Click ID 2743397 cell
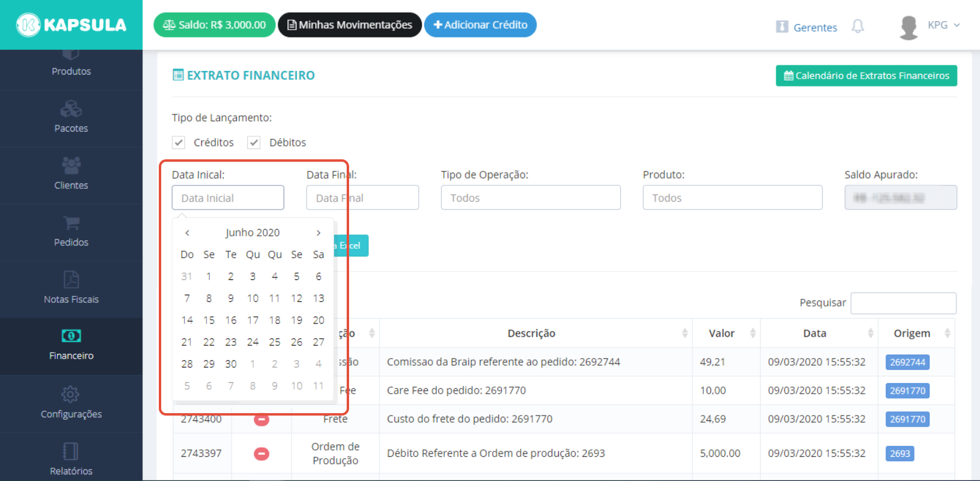This screenshot has height=481, width=980. coord(201,453)
